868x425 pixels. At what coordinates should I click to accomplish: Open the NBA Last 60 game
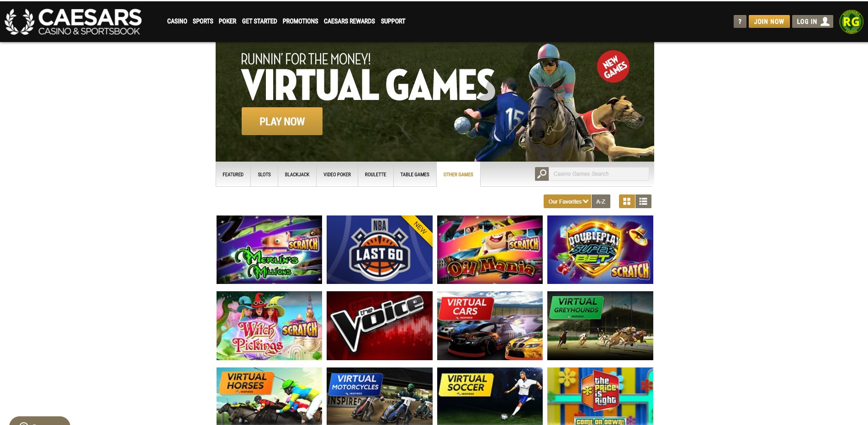(380, 250)
